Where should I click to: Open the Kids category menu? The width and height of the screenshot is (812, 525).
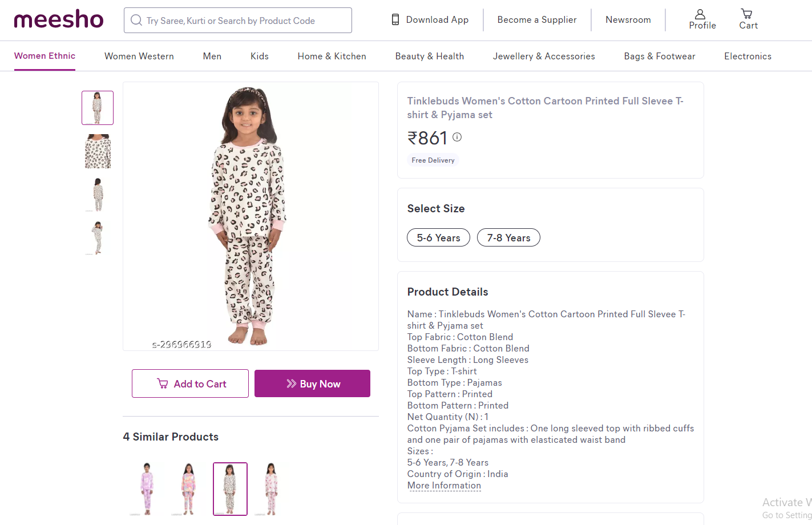tap(259, 56)
